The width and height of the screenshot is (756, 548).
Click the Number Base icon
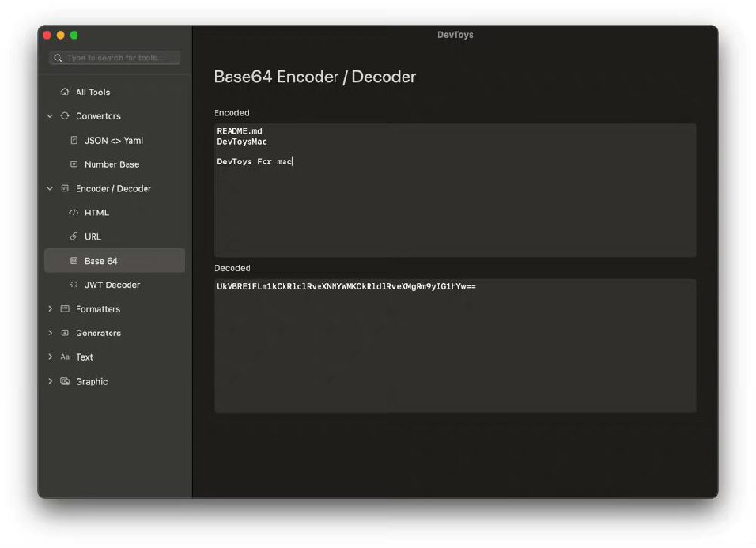coord(74,163)
